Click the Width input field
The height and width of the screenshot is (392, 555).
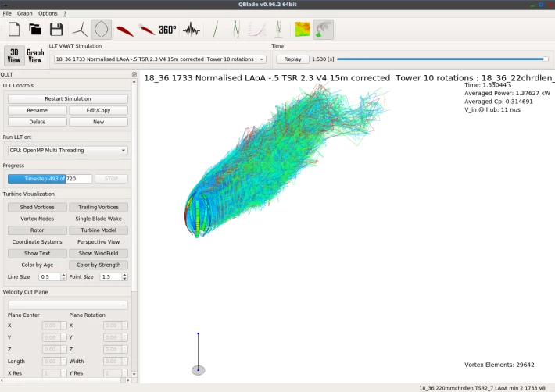[x=113, y=362]
